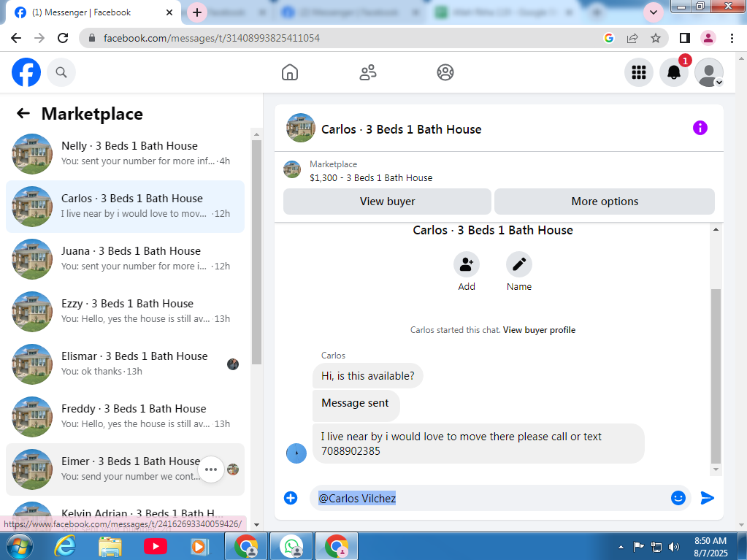
Task: Click the chat messages scrollbar thumb
Action: tap(716, 376)
